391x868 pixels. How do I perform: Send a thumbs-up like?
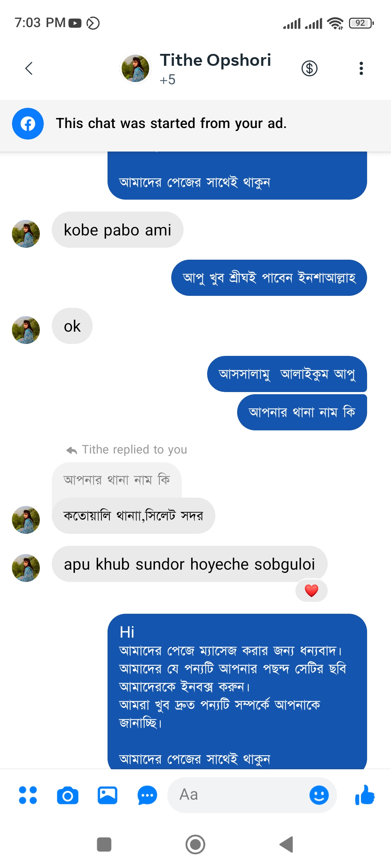[365, 795]
